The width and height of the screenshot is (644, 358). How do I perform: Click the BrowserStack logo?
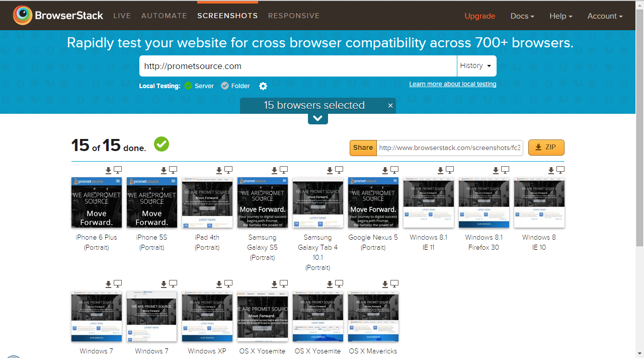pyautogui.click(x=58, y=16)
